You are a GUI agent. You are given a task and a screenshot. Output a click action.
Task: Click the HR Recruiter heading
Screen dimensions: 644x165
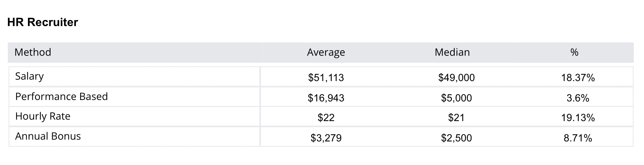coord(42,22)
